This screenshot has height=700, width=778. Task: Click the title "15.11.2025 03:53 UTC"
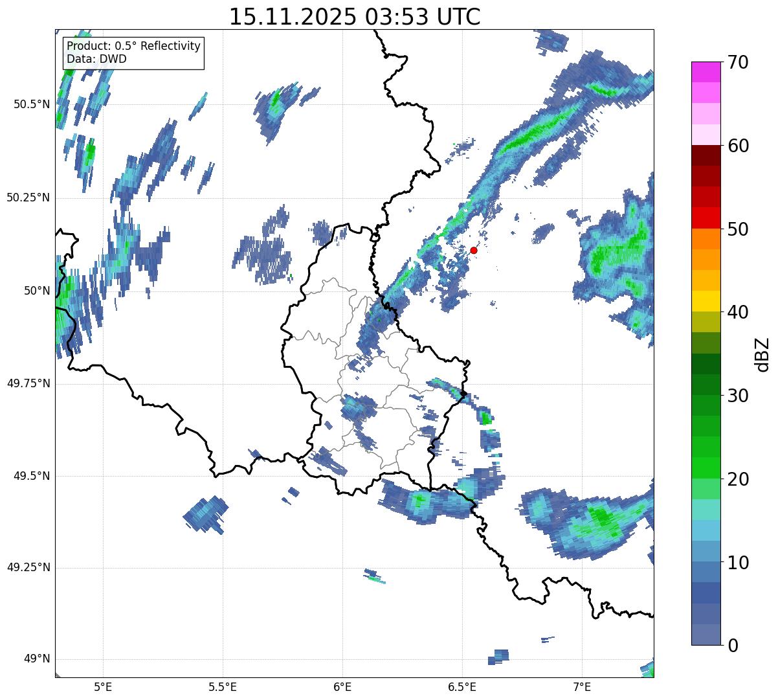[x=355, y=17]
